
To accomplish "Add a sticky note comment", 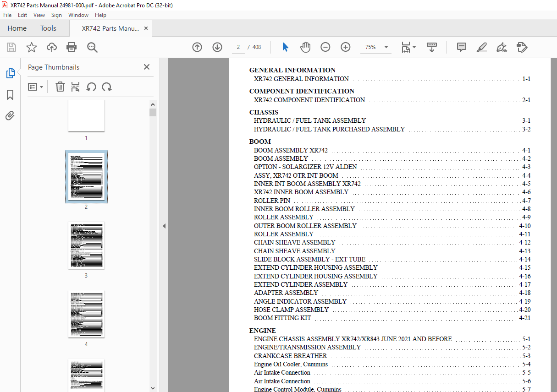I will [x=461, y=47].
